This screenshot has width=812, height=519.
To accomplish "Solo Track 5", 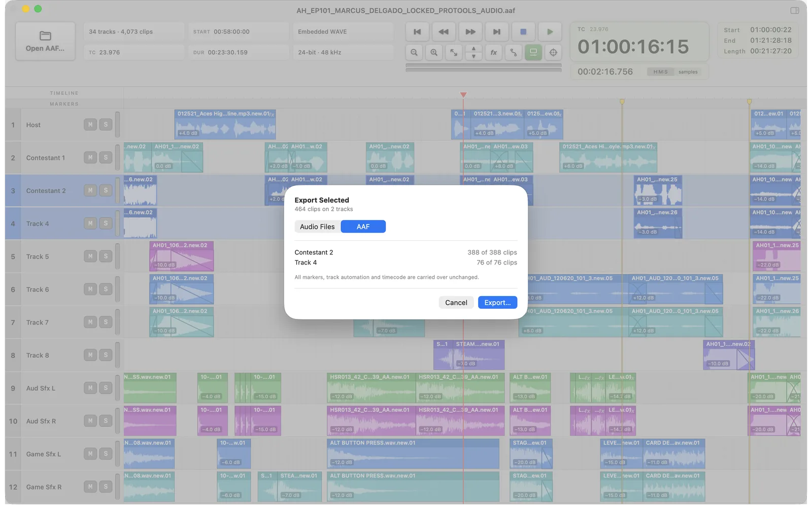I will click(106, 256).
